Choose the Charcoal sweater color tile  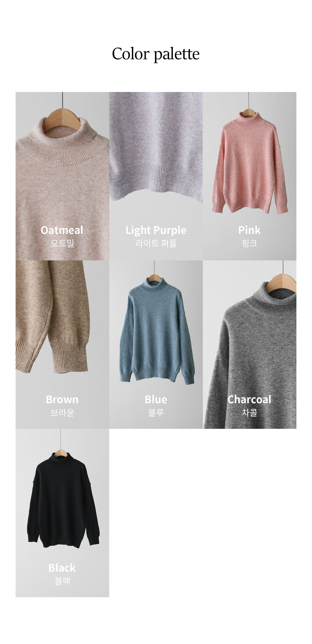[x=250, y=345]
